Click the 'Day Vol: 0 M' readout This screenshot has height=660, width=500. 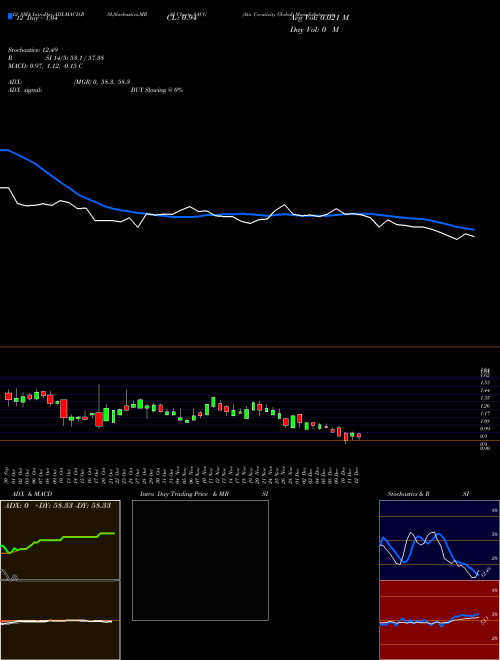click(x=314, y=29)
